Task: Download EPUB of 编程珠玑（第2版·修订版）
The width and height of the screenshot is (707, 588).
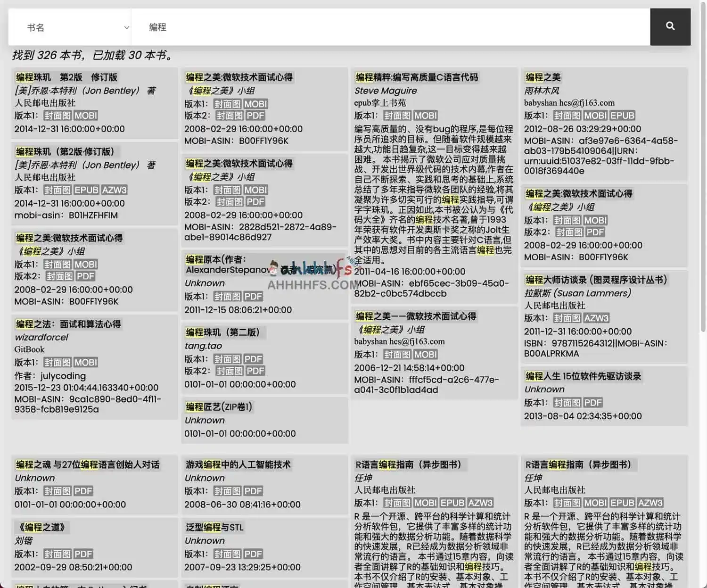Action: [x=86, y=190]
